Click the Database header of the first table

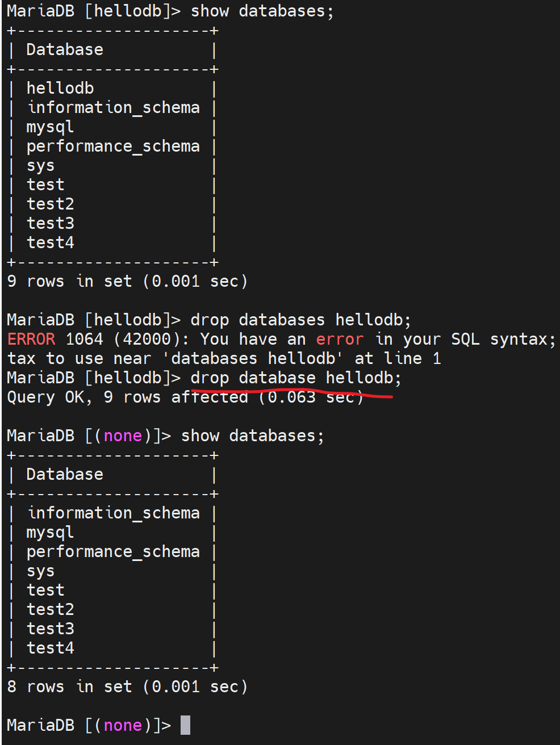click(x=65, y=50)
